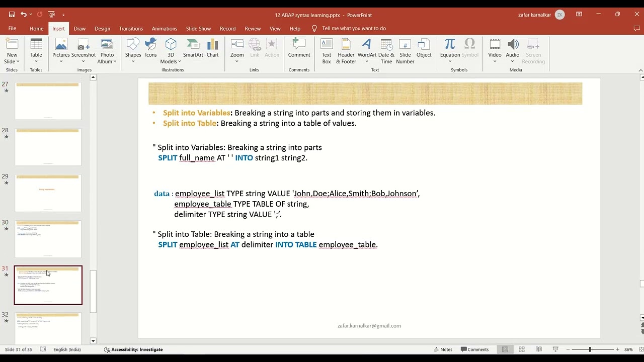The width and height of the screenshot is (644, 362).
Task: Click the zafar karnalkar account name
Action: click(534, 15)
